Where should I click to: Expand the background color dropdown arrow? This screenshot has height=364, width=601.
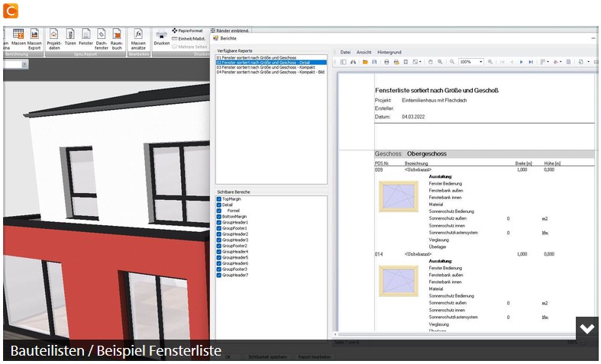(561, 62)
